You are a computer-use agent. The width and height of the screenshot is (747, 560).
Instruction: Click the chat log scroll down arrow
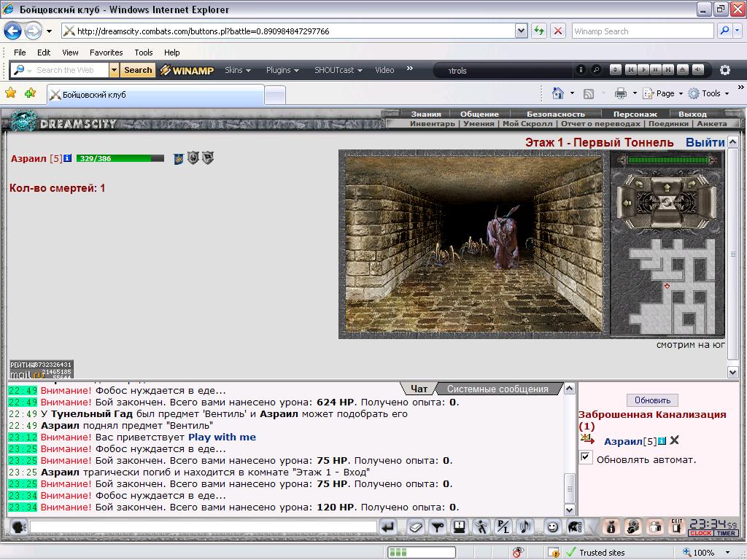pyautogui.click(x=569, y=510)
